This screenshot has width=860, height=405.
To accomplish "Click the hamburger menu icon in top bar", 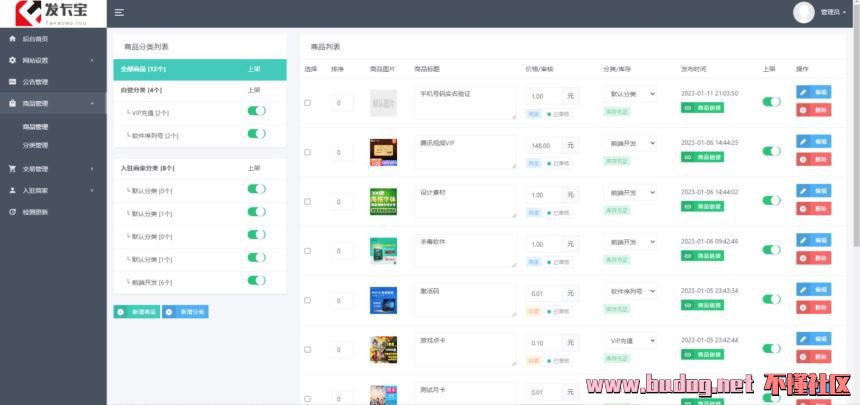I will (x=119, y=12).
